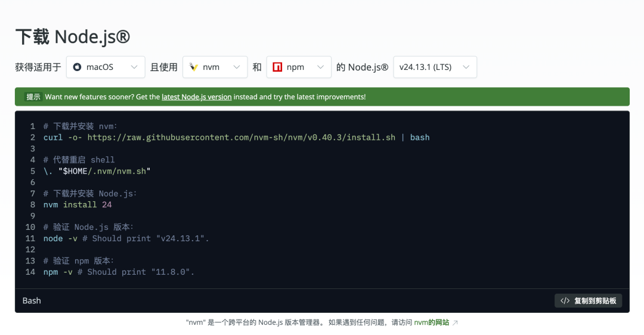The width and height of the screenshot is (644, 335).
Task: Click the # 验证 npm 版本: comment
Action: tap(79, 261)
